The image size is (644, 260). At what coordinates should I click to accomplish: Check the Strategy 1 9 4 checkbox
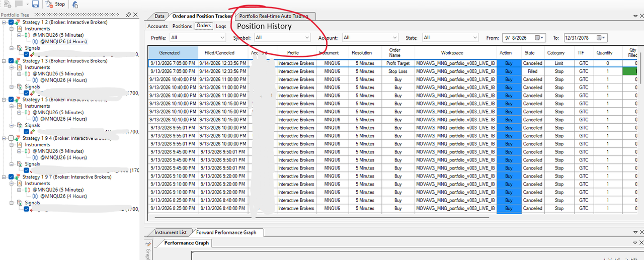pos(11,138)
